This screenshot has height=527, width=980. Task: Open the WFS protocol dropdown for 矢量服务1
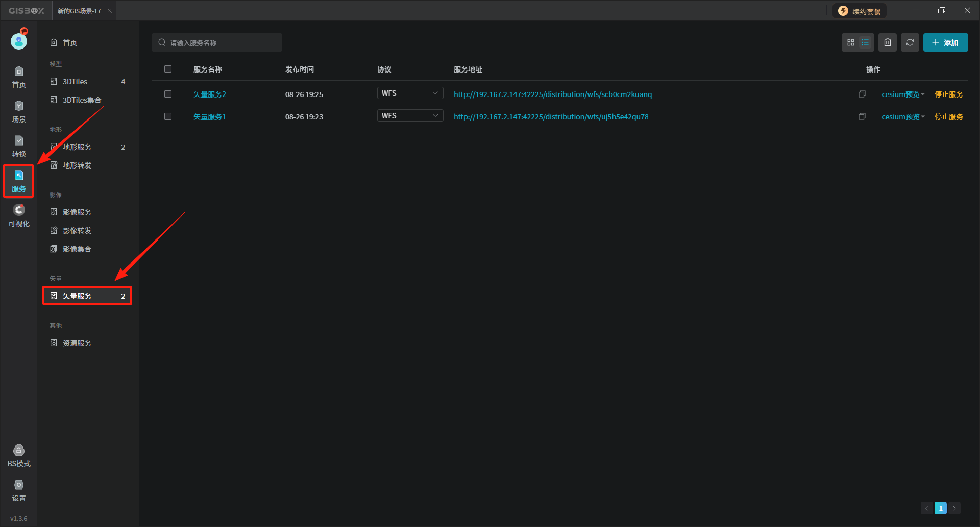coord(410,116)
